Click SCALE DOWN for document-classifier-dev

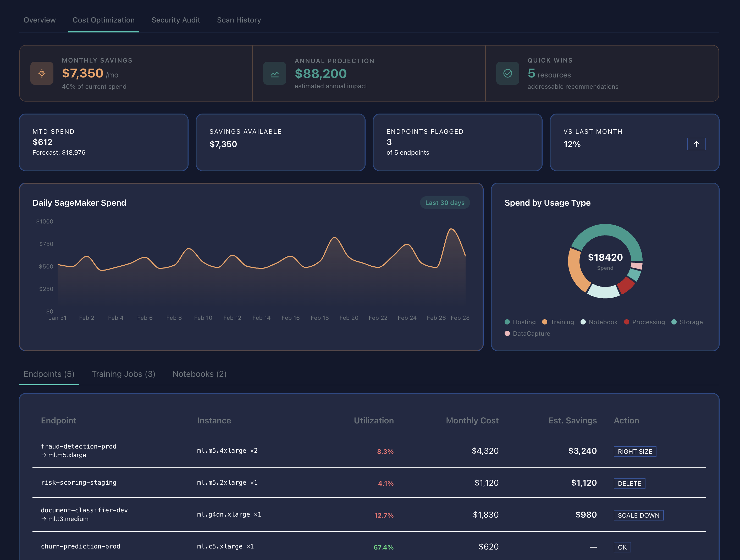coord(638,515)
